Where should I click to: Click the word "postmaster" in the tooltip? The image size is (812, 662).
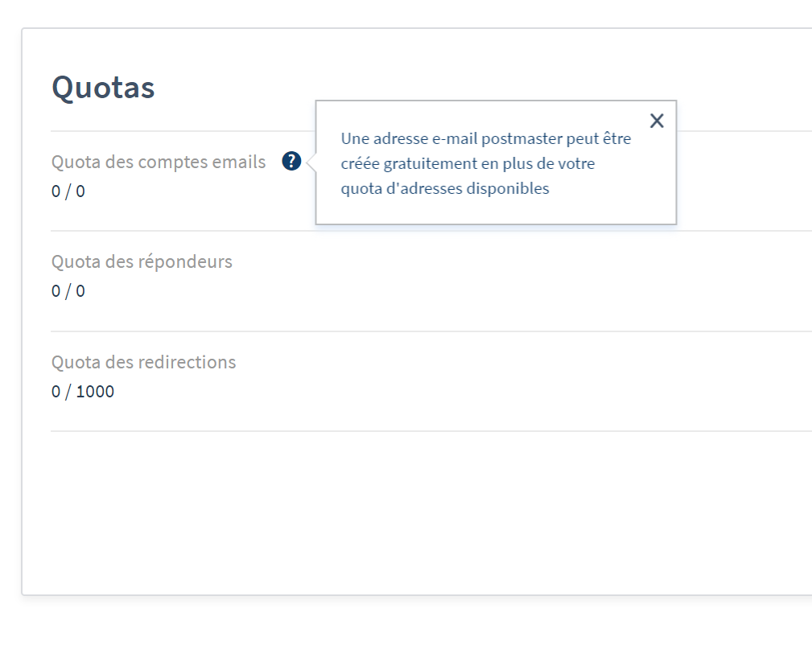[x=521, y=138]
